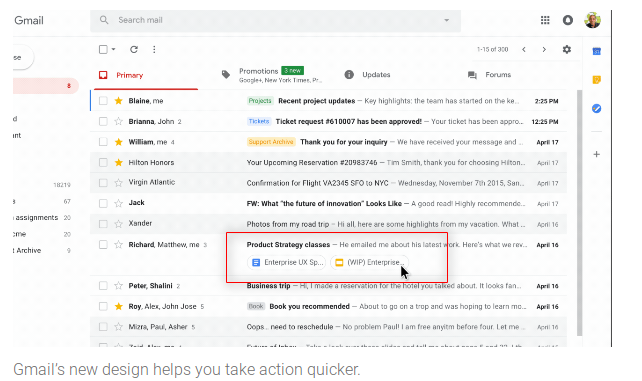The image size is (642, 381).
Task: Open Keep notes in the side panel
Action: (x=597, y=79)
